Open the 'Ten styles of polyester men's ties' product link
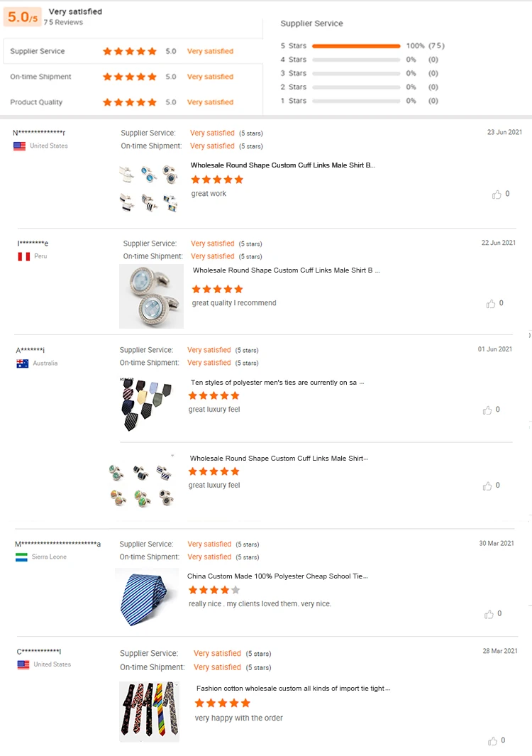Image resolution: width=532 pixels, height=756 pixels. coord(274,383)
